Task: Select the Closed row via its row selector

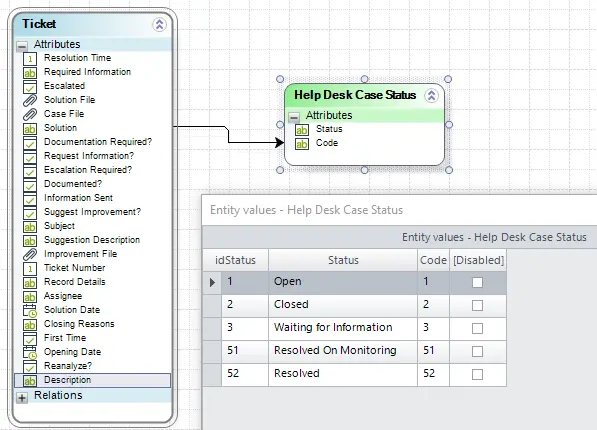Action: coord(212,306)
